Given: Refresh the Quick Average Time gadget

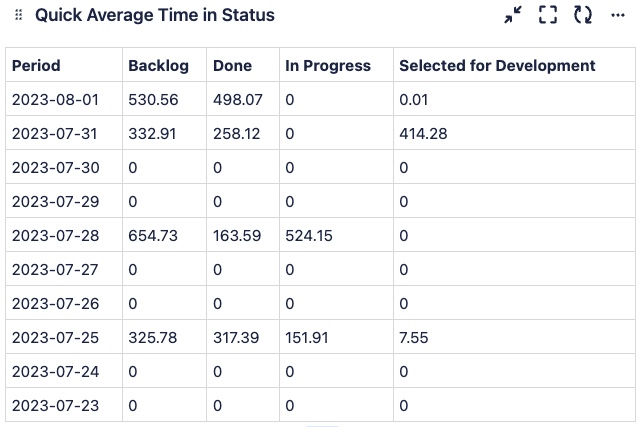Looking at the screenshot, I should click(x=582, y=15).
